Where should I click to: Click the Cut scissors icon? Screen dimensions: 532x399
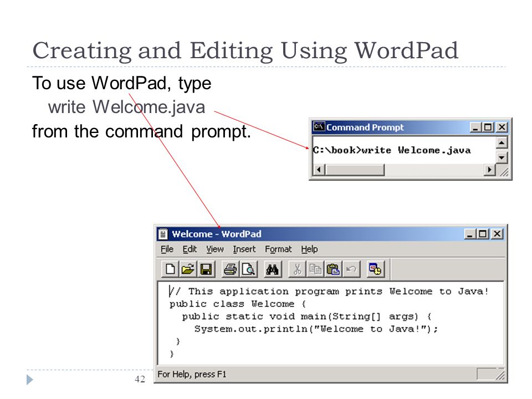pyautogui.click(x=297, y=269)
